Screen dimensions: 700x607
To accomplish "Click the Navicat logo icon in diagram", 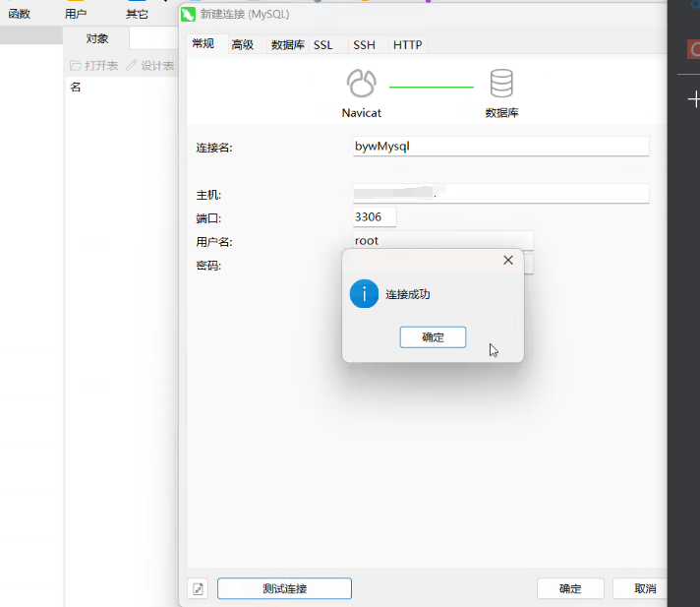I will [361, 83].
